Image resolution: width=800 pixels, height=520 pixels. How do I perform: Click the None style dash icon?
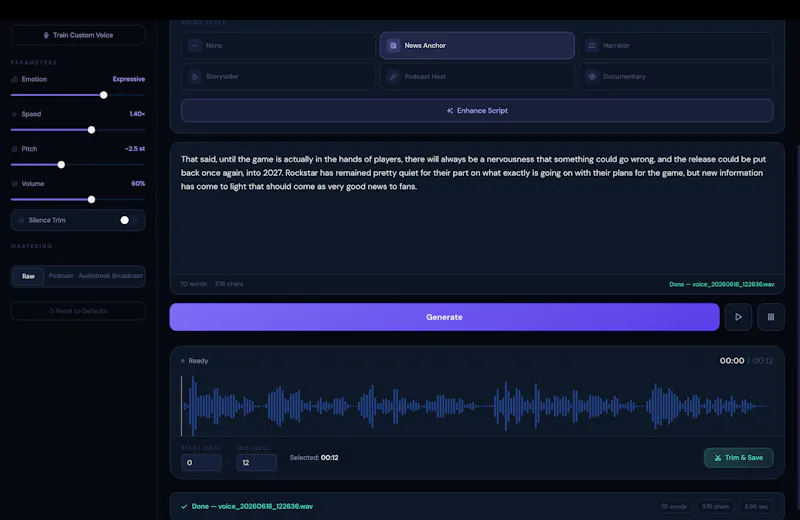click(x=194, y=45)
